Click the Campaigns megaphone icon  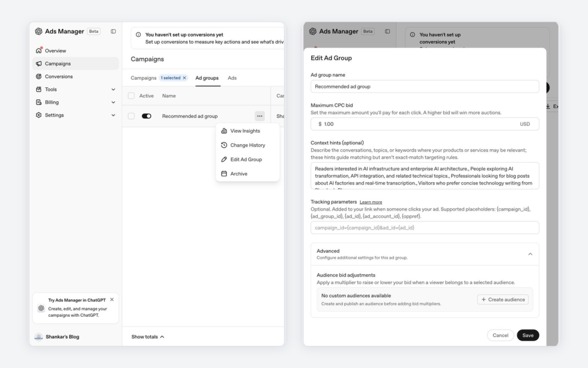(38, 63)
